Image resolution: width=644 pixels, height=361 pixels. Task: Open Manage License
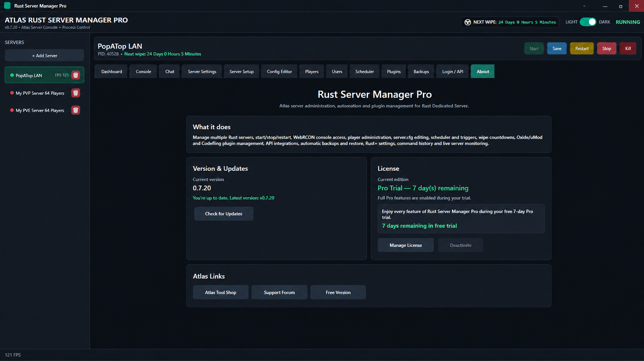(406, 245)
